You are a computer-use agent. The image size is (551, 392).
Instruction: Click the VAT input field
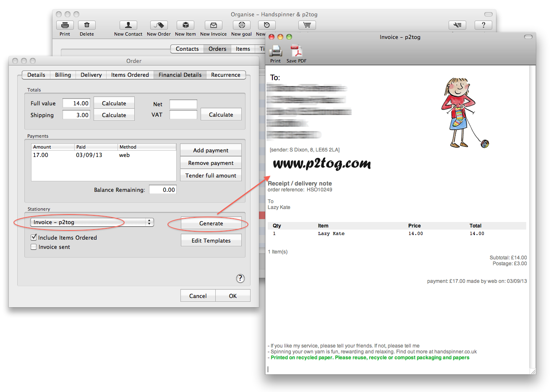click(x=183, y=115)
